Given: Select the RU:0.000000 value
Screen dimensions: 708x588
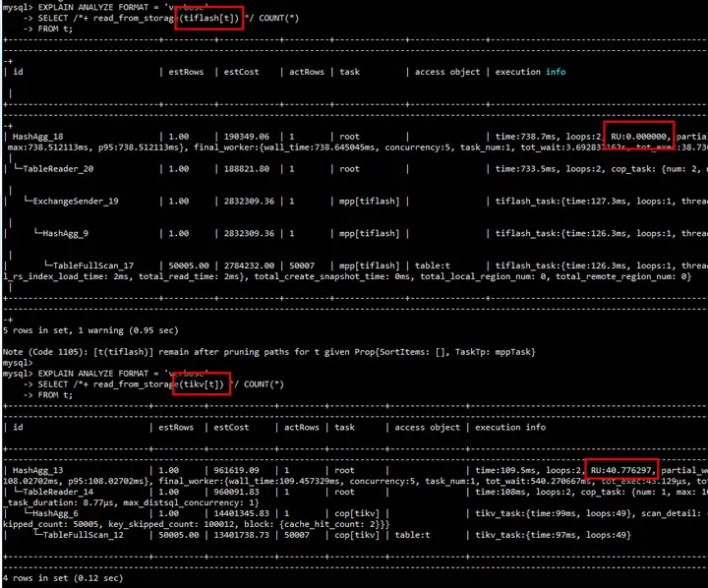Looking at the screenshot, I should click(x=638, y=137).
